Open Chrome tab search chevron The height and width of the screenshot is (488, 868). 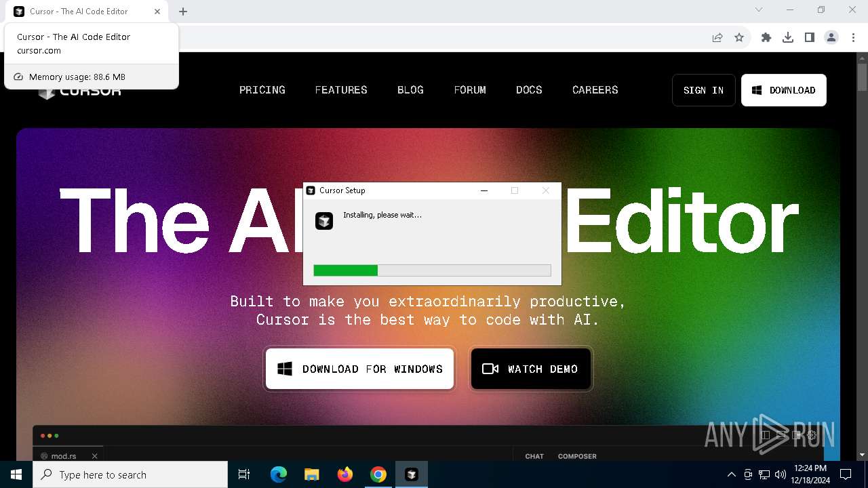(x=759, y=9)
